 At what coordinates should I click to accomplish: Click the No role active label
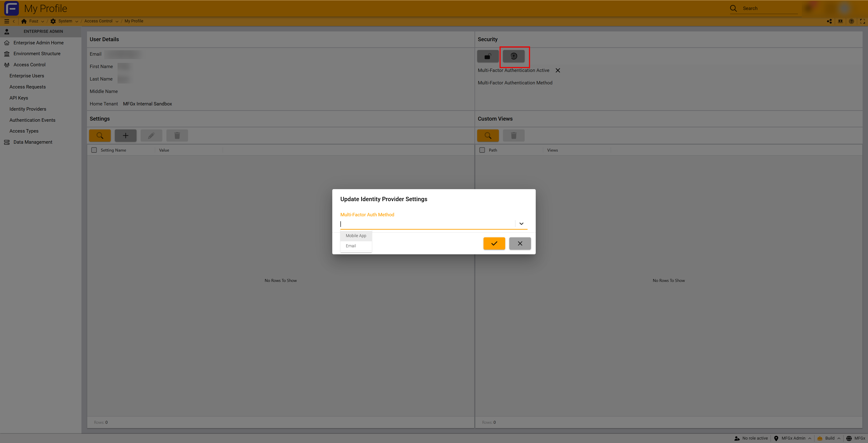(755, 438)
